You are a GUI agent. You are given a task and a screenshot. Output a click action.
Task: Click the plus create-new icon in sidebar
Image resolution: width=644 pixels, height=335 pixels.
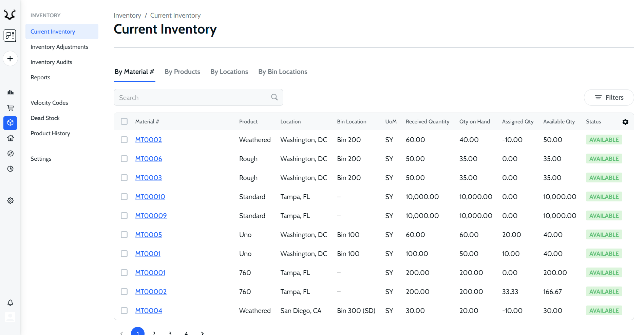point(10,59)
